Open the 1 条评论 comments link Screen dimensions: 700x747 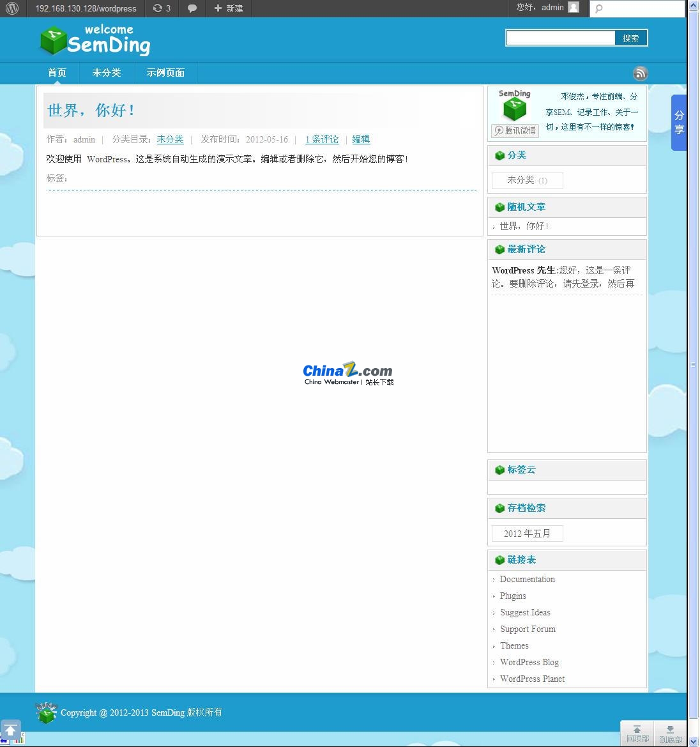[322, 139]
